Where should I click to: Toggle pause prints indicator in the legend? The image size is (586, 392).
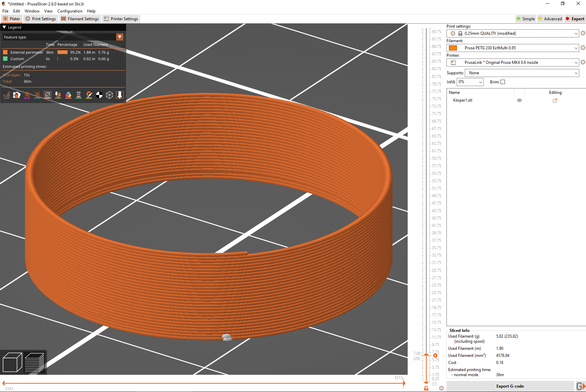(78, 95)
